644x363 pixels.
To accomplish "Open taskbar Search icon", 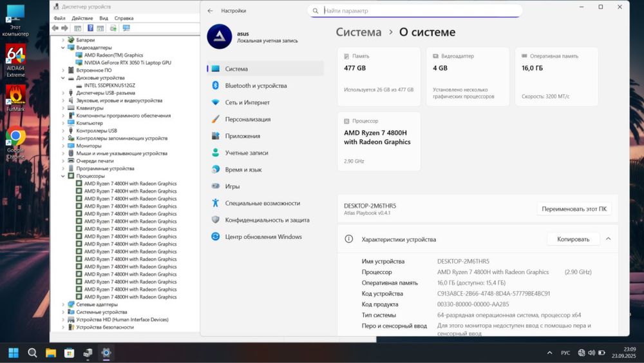I will pyautogui.click(x=32, y=353).
